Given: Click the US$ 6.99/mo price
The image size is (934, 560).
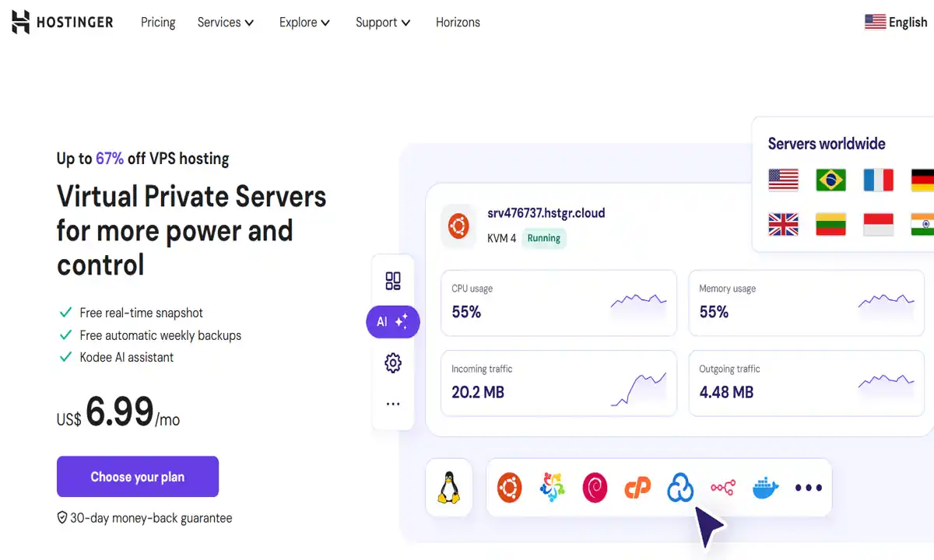Looking at the screenshot, I should tap(118, 413).
